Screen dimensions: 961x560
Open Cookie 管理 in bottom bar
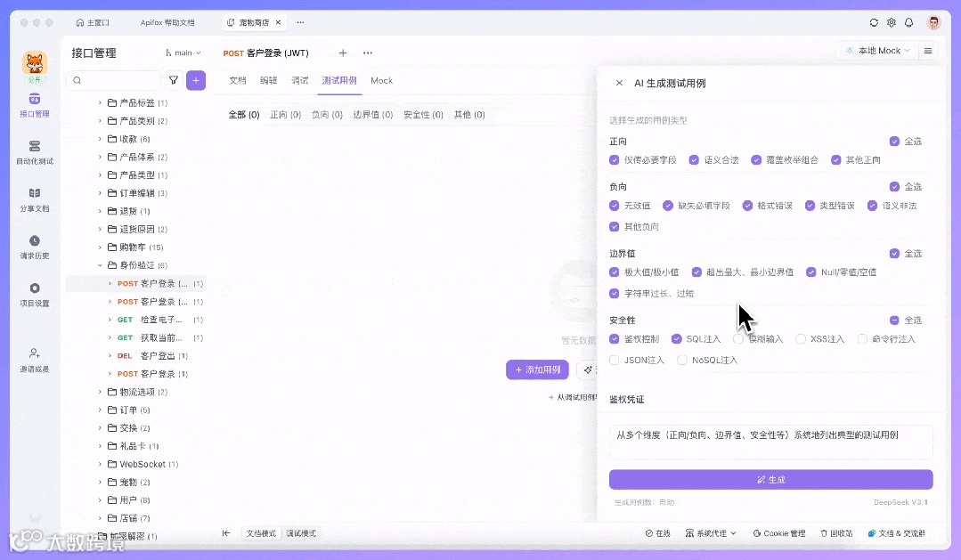point(779,533)
